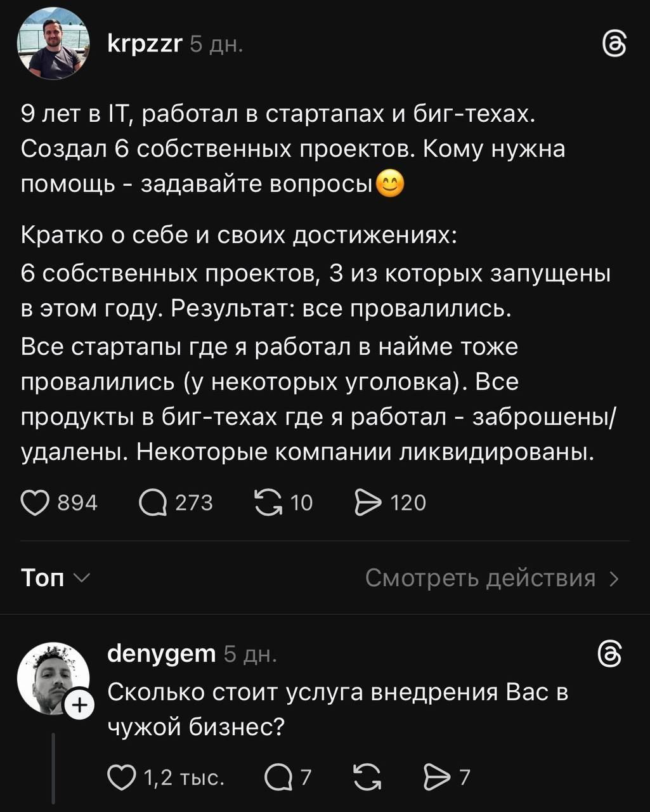Share denygem's comment via the send icon
This screenshot has width=650, height=812.
point(437,775)
